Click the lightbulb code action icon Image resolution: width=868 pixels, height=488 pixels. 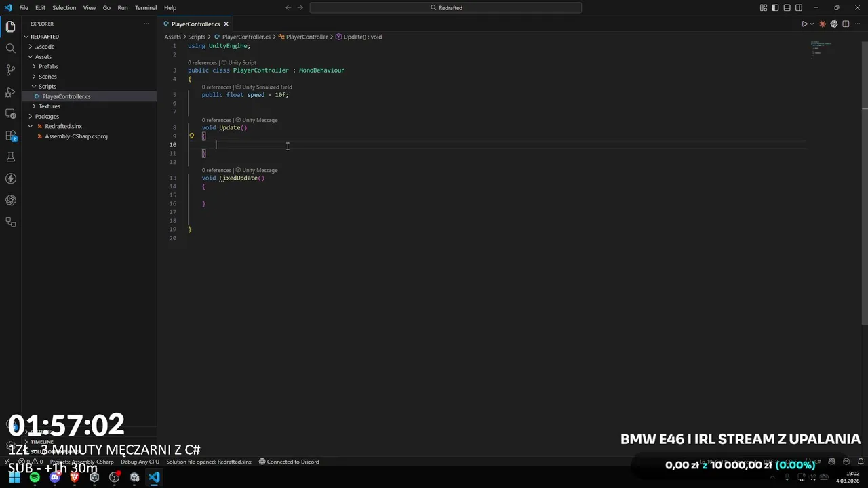(192, 136)
